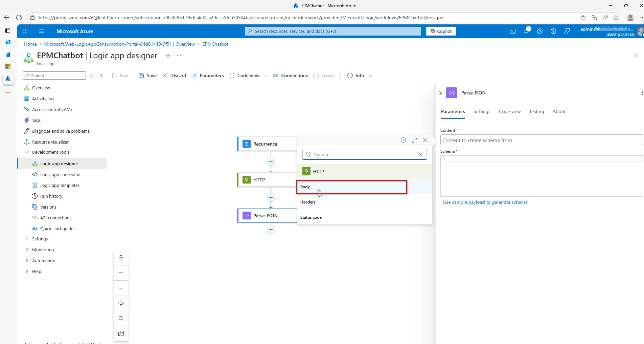This screenshot has width=644, height=344.
Task: Select the Parameters tab
Action: (453, 111)
